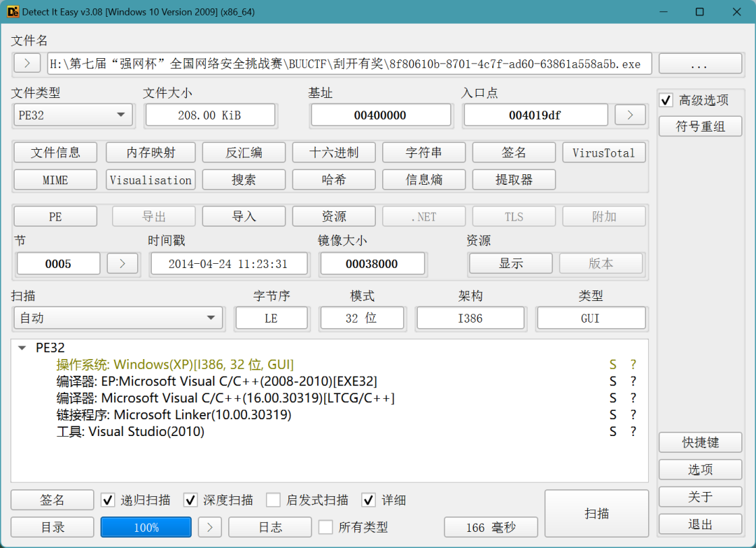
Task: Open the 反汇编 disassembler
Action: [x=244, y=153]
